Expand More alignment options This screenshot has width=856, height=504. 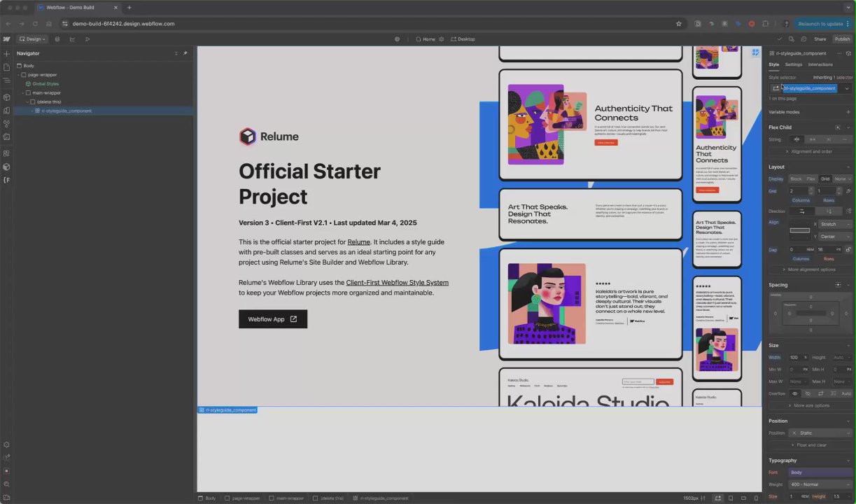click(811, 269)
